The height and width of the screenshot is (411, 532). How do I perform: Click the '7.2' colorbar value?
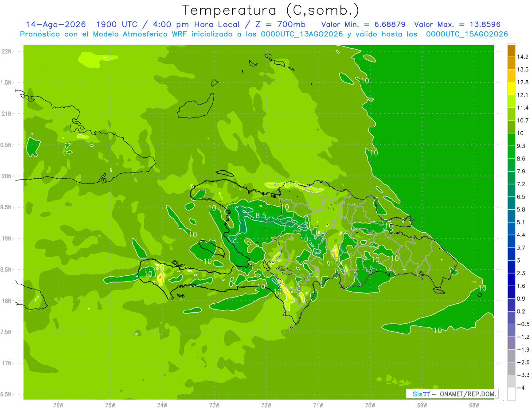tap(521, 184)
